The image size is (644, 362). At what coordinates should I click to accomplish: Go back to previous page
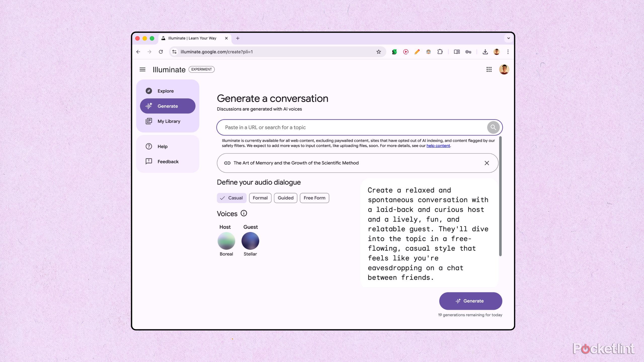(x=138, y=52)
